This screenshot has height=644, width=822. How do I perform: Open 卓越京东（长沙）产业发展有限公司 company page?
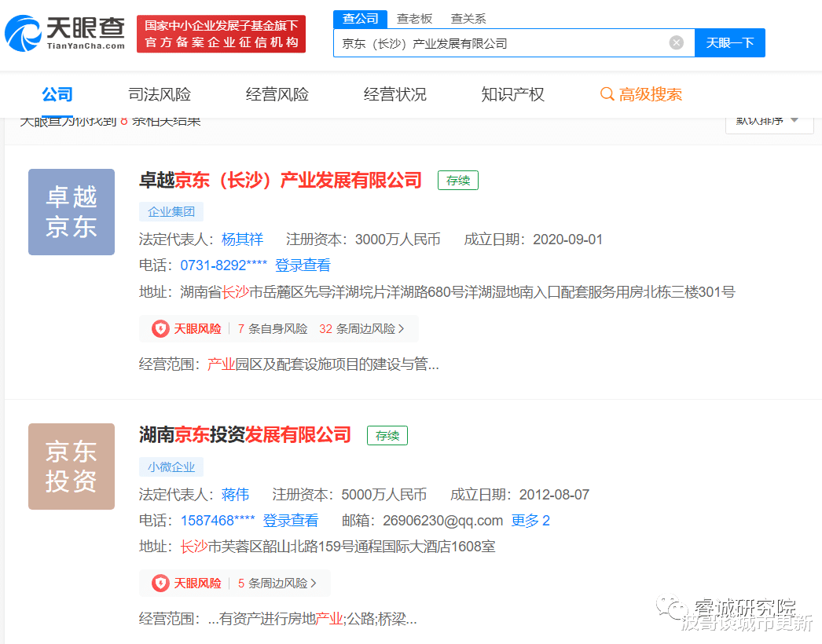[x=281, y=181]
